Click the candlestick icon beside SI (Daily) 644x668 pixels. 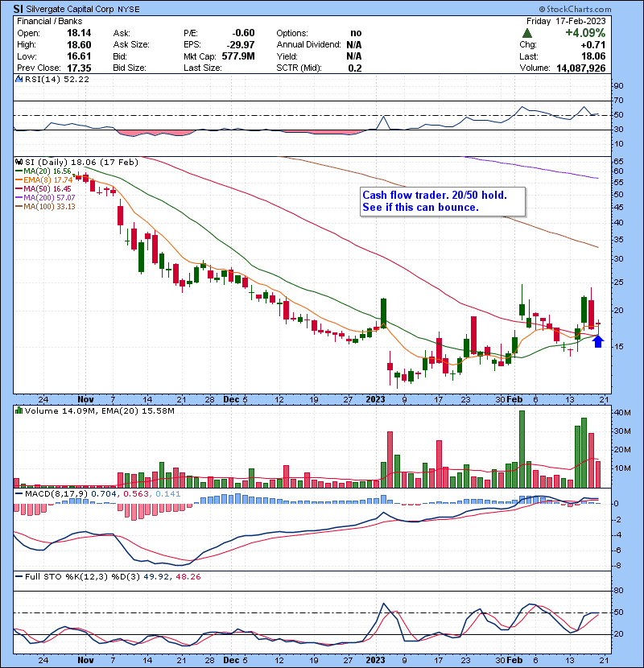point(19,162)
